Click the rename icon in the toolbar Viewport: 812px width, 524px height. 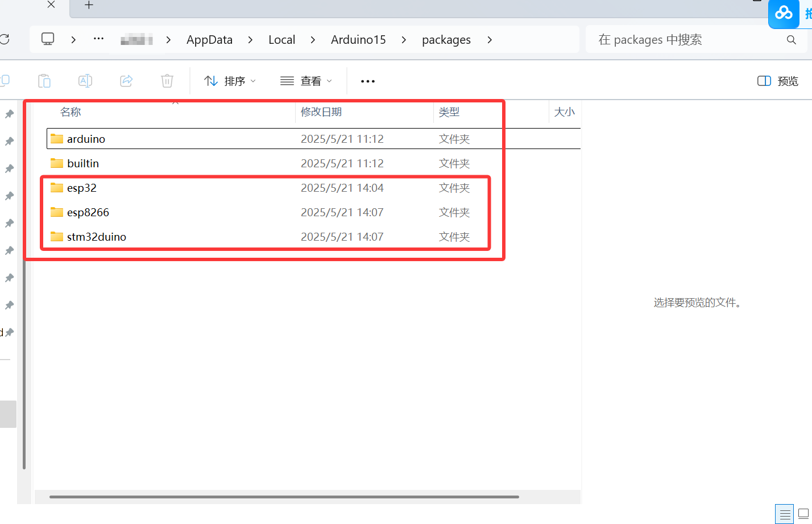pos(85,81)
